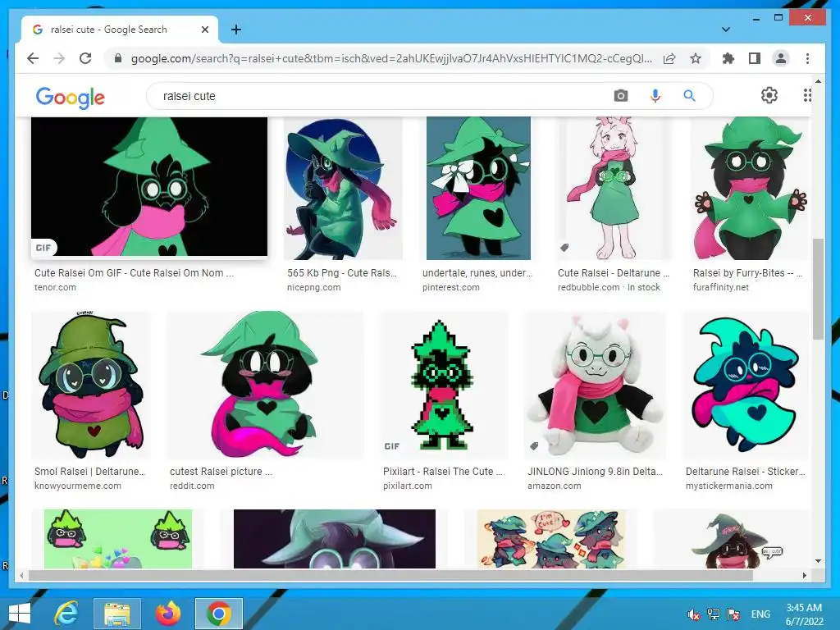Open the Extensions puzzle icon
The height and width of the screenshot is (630, 840).
[x=728, y=58]
